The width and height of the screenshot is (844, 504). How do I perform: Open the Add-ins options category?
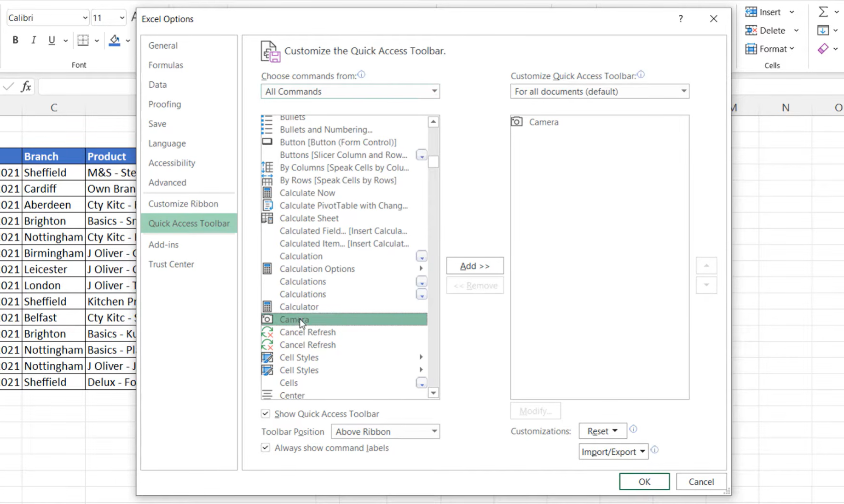pyautogui.click(x=163, y=245)
